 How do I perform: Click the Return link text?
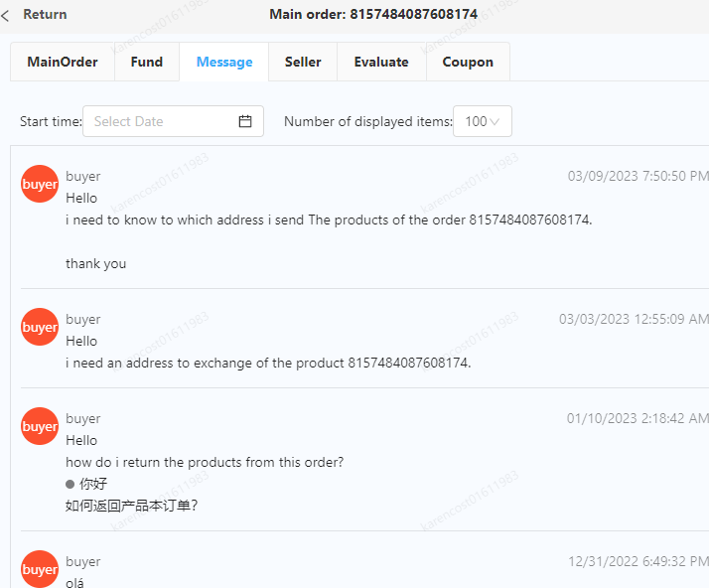[45, 15]
